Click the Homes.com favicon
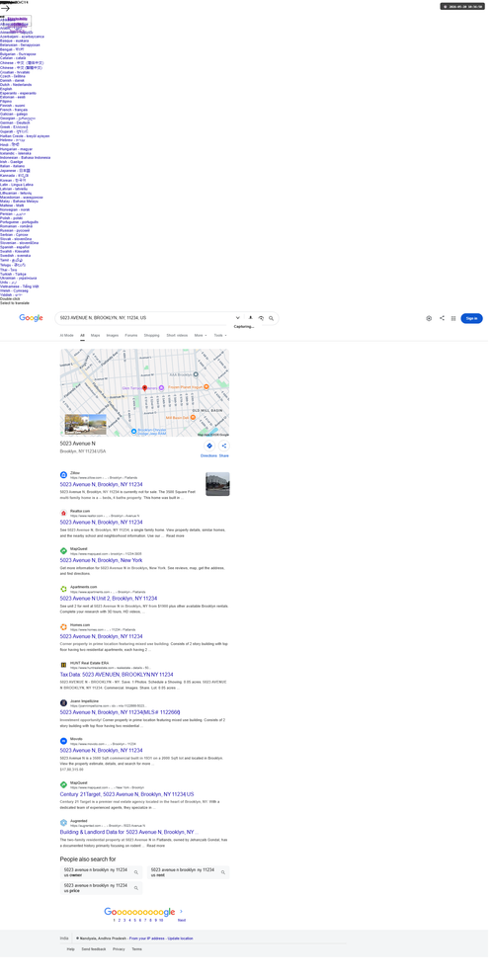This screenshot has width=494, height=980. pyautogui.click(x=64, y=627)
